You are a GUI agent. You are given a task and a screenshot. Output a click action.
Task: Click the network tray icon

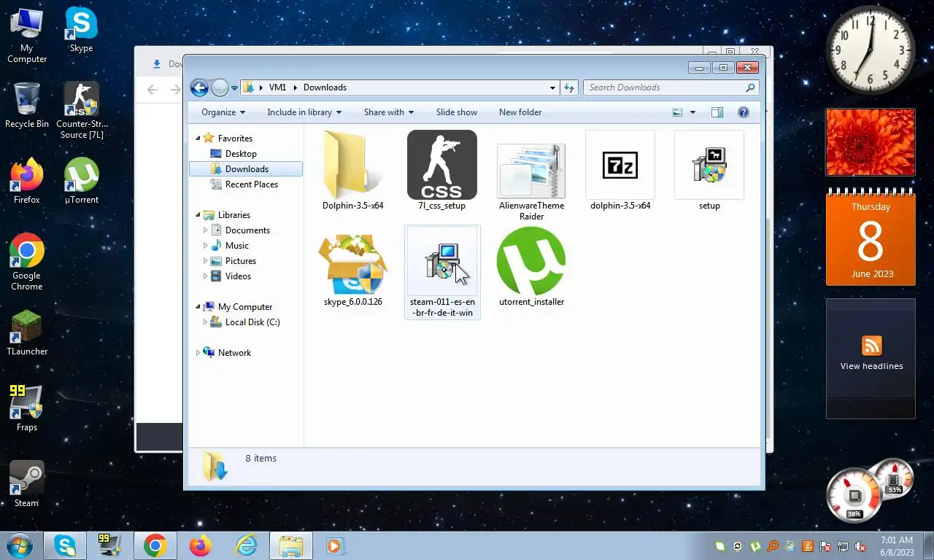(x=843, y=546)
